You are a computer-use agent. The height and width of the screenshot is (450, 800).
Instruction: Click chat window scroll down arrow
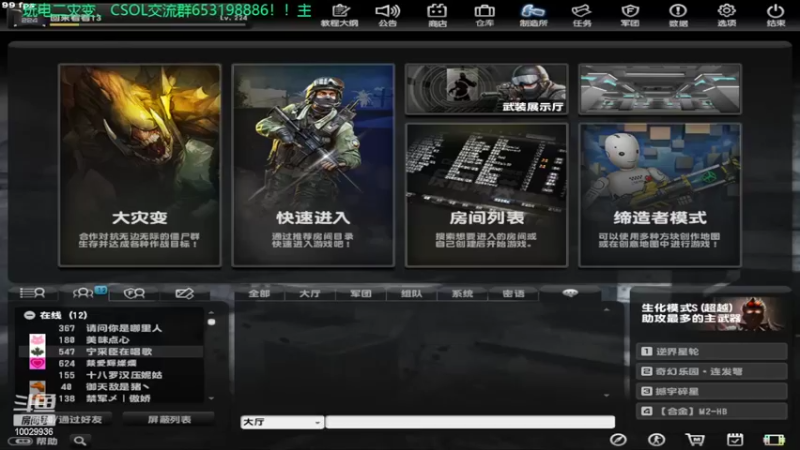click(x=606, y=395)
